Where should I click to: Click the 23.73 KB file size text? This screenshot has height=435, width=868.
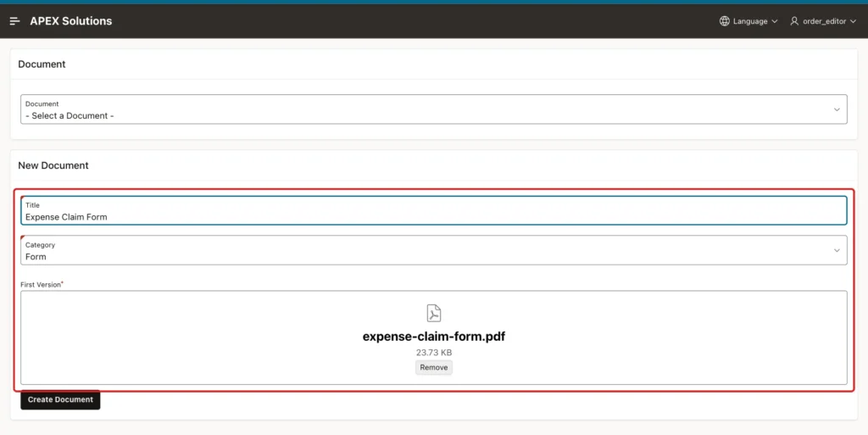point(434,353)
